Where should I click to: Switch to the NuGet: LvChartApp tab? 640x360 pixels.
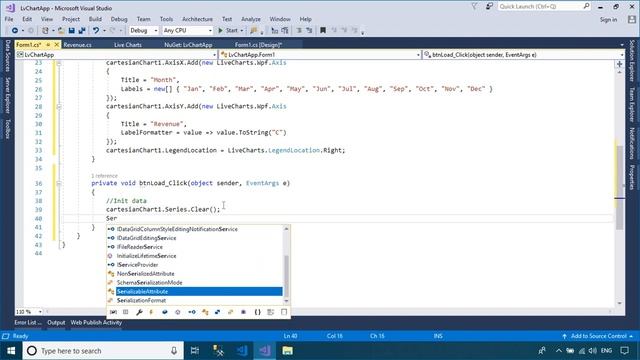click(x=188, y=45)
